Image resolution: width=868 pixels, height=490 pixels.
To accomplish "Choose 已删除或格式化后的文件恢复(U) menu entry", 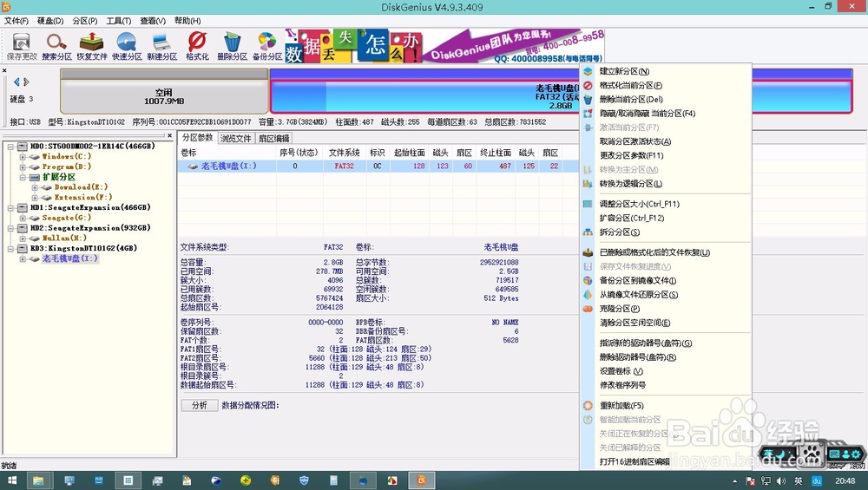I will pyautogui.click(x=654, y=252).
